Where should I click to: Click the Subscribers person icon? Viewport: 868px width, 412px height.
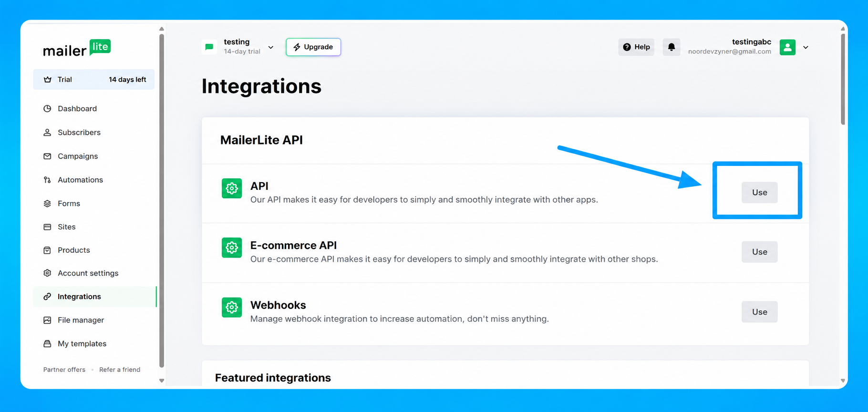point(47,133)
